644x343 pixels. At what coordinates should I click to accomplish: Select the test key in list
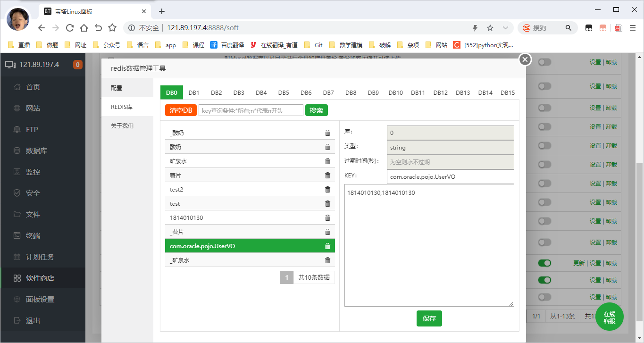click(x=175, y=204)
